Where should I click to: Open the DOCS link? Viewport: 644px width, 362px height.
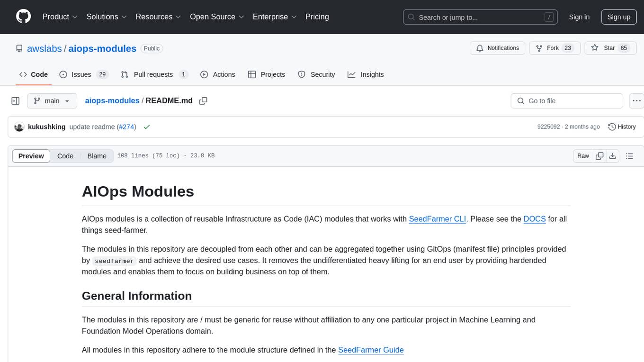[x=535, y=219]
